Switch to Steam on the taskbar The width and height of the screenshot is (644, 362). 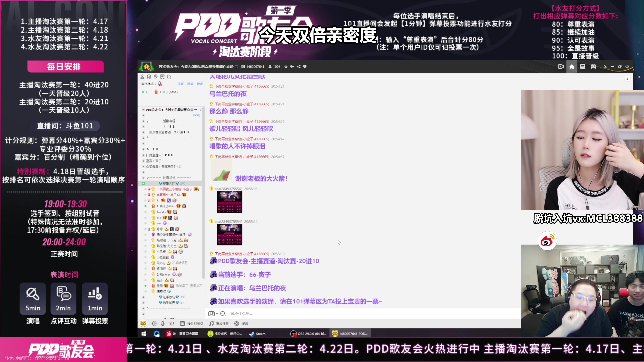(258, 334)
